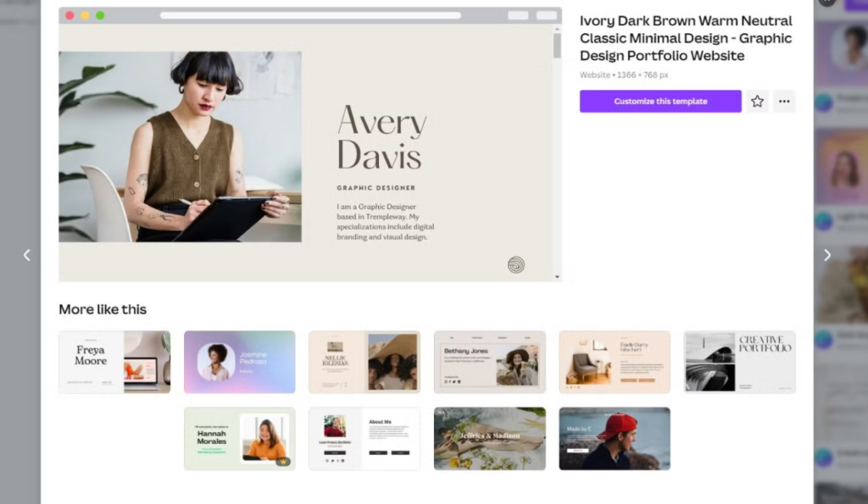Image resolution: width=868 pixels, height=504 pixels.
Task: Click the scroll up arrow in preview
Action: click(557, 29)
